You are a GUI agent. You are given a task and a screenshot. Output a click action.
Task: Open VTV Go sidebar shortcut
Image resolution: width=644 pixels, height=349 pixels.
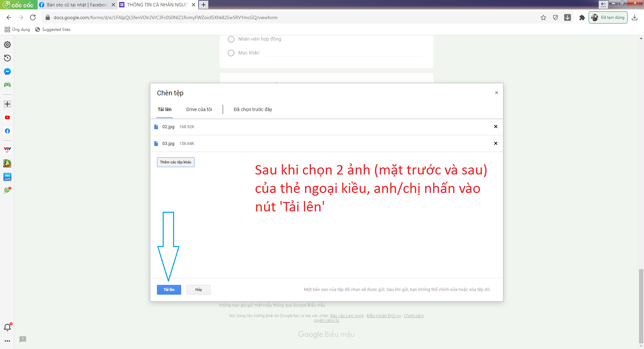pyautogui.click(x=7, y=150)
